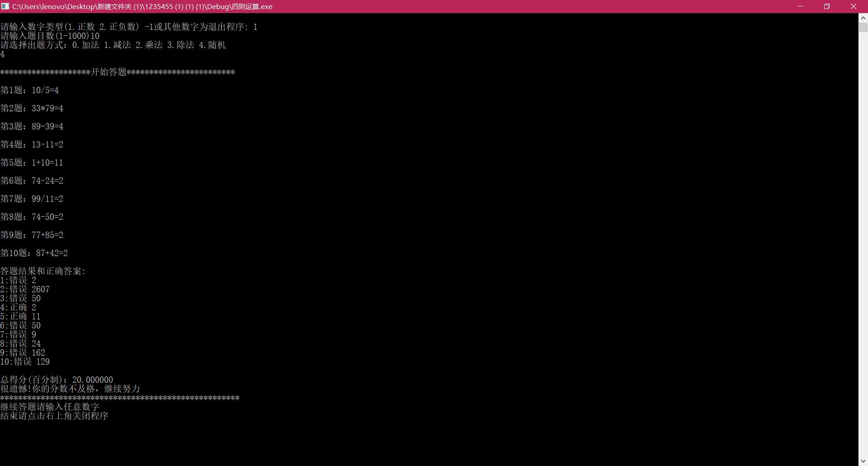
Task: Click the '请输入数字类型' prompt line
Action: point(129,27)
